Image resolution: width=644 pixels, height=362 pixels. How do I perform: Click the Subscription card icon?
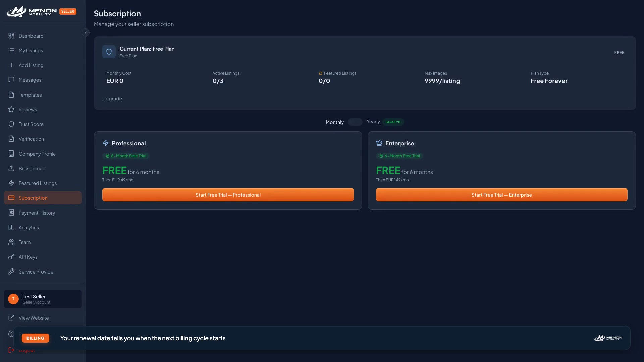click(x=11, y=198)
